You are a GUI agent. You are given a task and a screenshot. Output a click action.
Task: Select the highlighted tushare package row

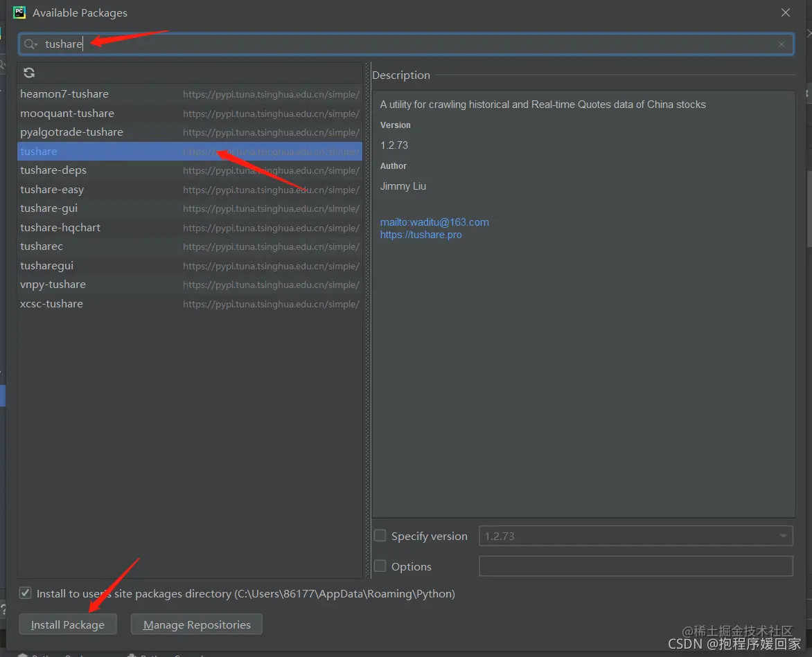coord(190,152)
